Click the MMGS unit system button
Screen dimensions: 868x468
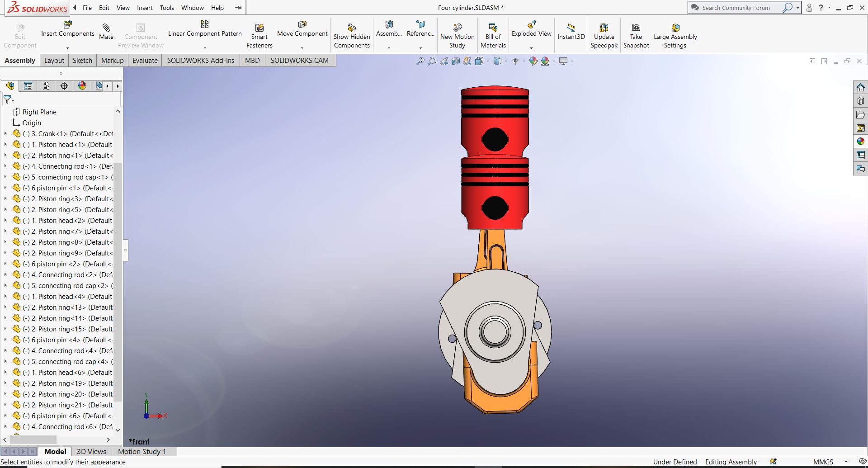823,462
